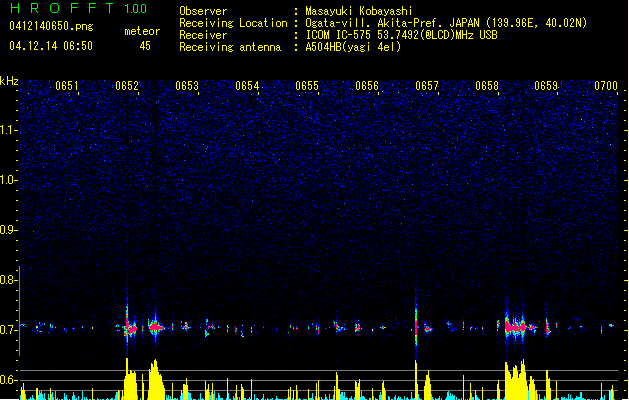Click the tallest yellow power bar before 0657
The width and height of the screenshot is (629, 400).
click(416, 380)
